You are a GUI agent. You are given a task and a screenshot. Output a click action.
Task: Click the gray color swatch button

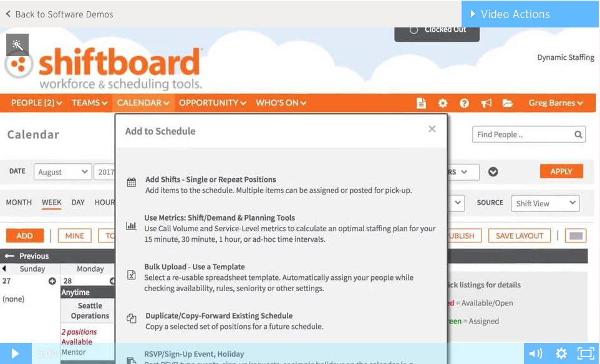(x=576, y=236)
